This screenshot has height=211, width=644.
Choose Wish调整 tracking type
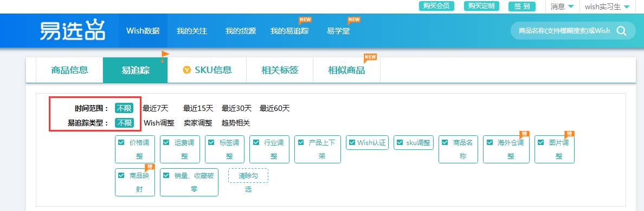[x=159, y=123]
